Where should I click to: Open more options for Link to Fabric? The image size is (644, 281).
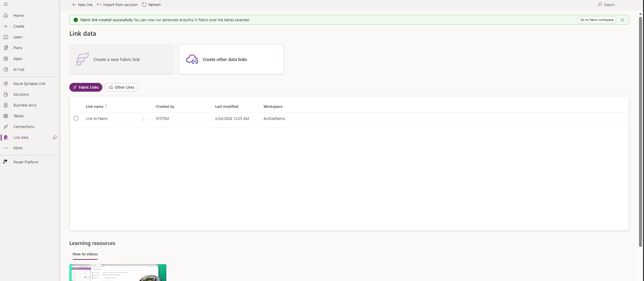click(143, 120)
